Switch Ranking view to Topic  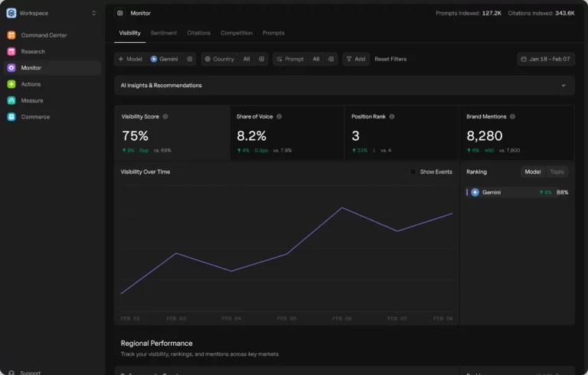point(557,172)
